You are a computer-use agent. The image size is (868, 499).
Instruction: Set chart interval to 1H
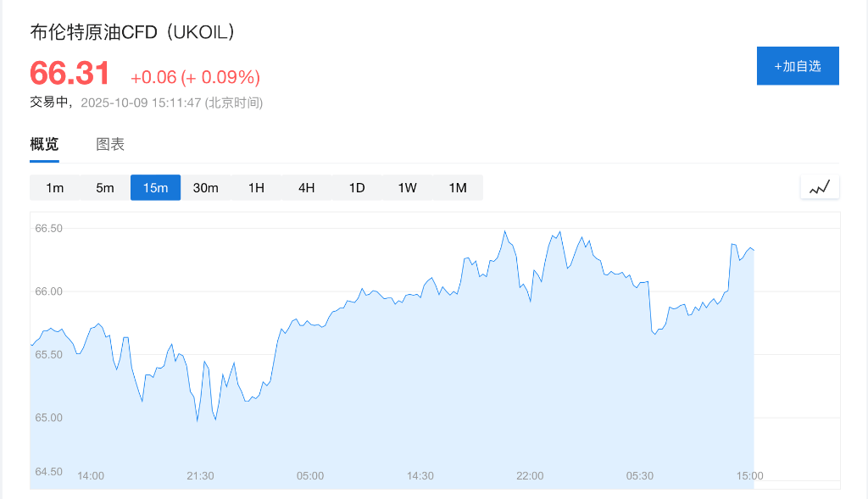(x=256, y=188)
